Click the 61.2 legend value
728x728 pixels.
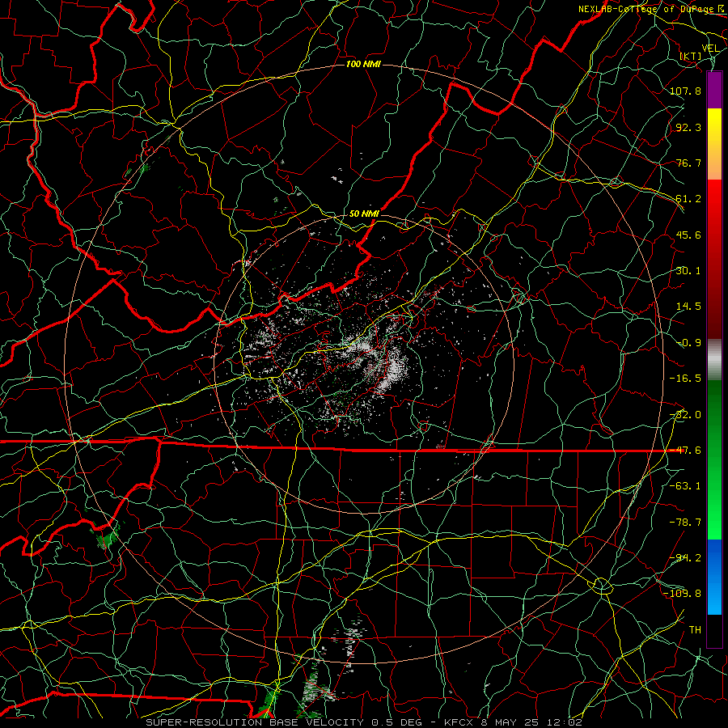tap(688, 199)
